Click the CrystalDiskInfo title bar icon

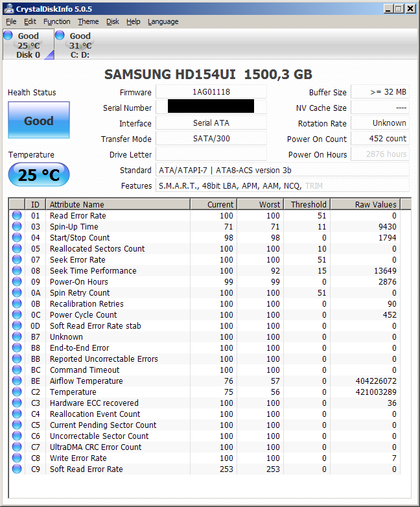point(8,8)
